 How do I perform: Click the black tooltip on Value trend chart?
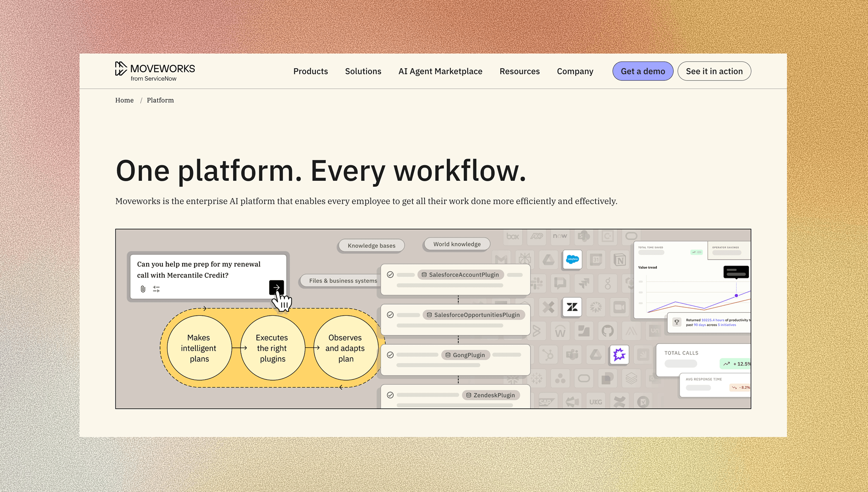(x=736, y=272)
